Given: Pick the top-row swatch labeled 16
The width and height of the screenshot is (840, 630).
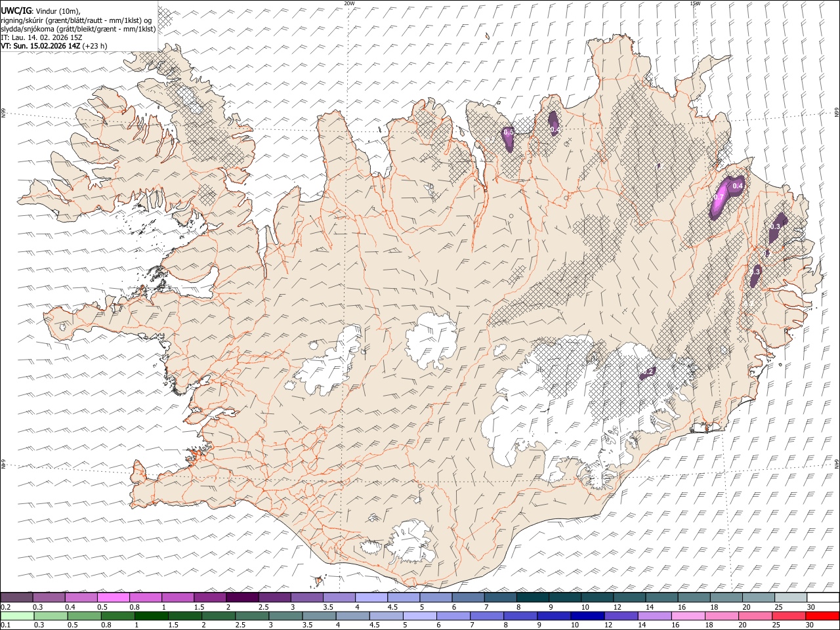Looking at the screenshot, I should (694, 597).
